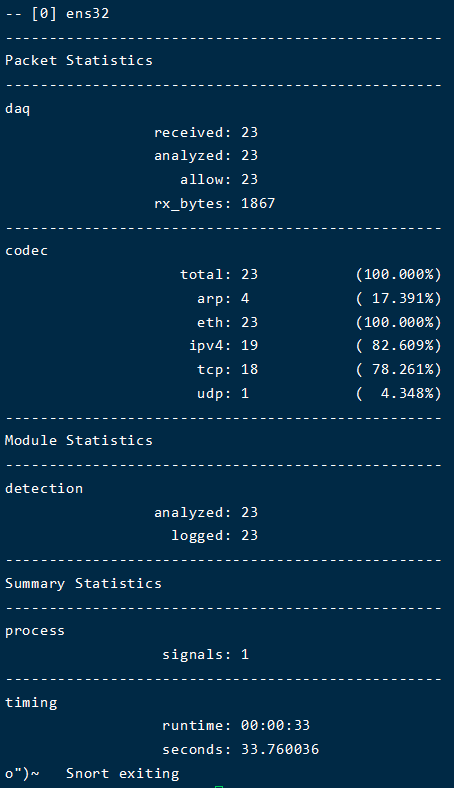454x788 pixels.
Task: Select the Packet Statistics heading
Action: click(x=79, y=60)
